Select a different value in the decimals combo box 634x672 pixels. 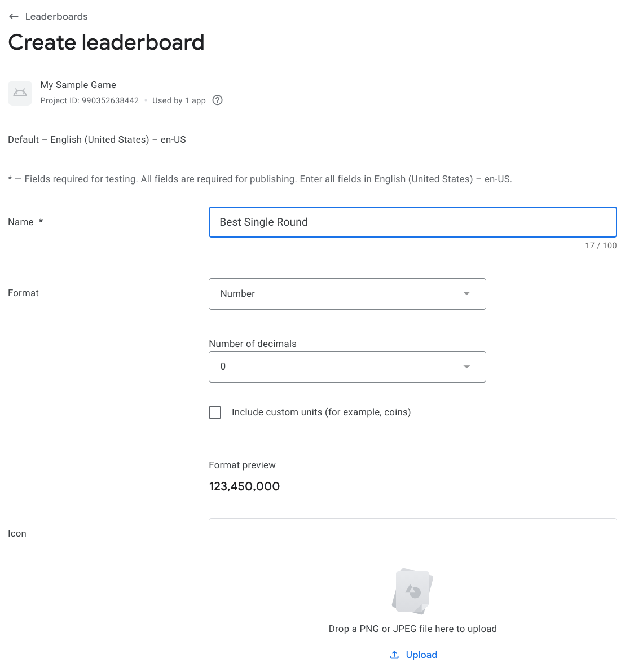point(347,366)
